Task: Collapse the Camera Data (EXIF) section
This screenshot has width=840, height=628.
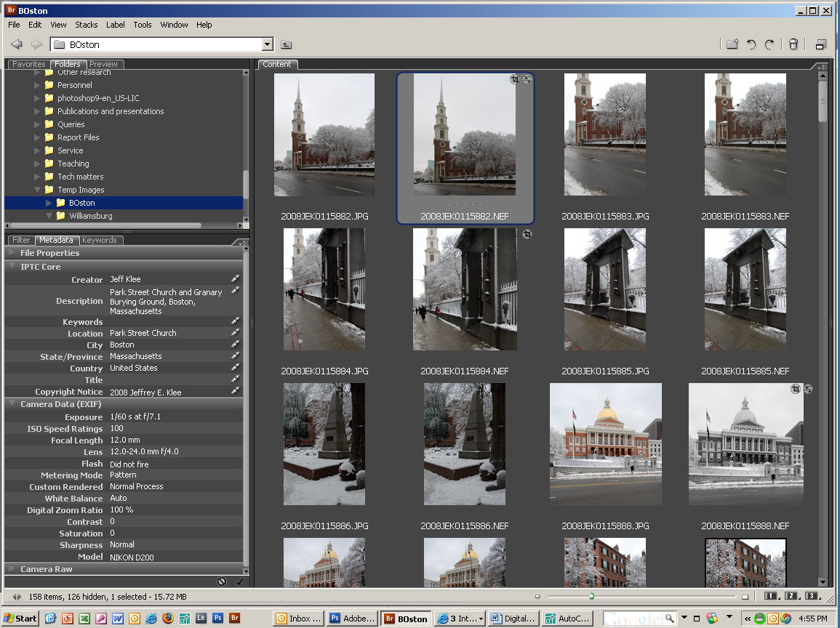Action: click(11, 404)
